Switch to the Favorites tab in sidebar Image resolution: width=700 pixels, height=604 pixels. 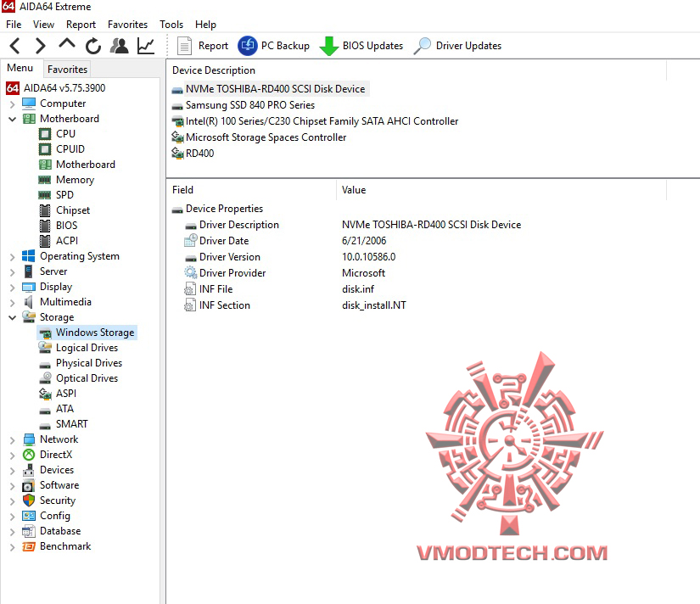[x=67, y=70]
